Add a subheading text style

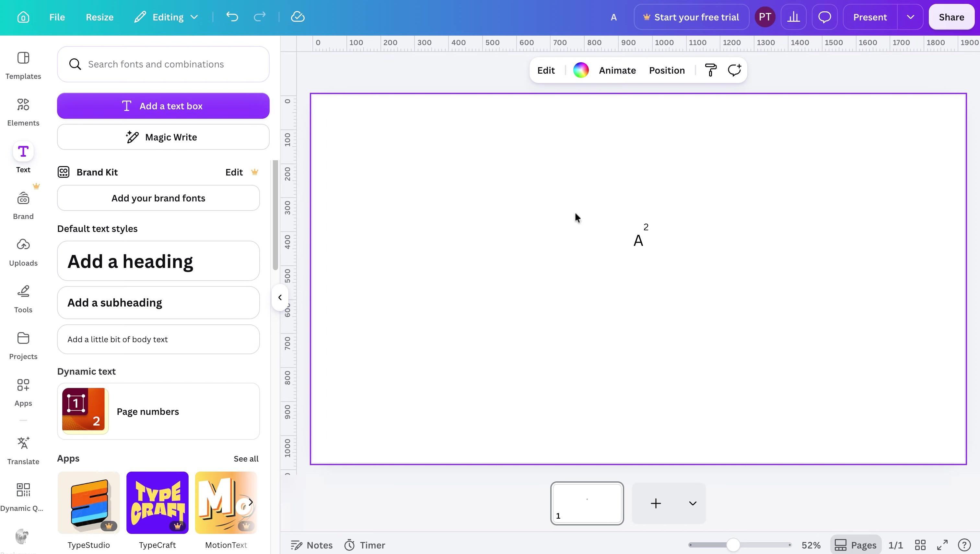point(158,303)
